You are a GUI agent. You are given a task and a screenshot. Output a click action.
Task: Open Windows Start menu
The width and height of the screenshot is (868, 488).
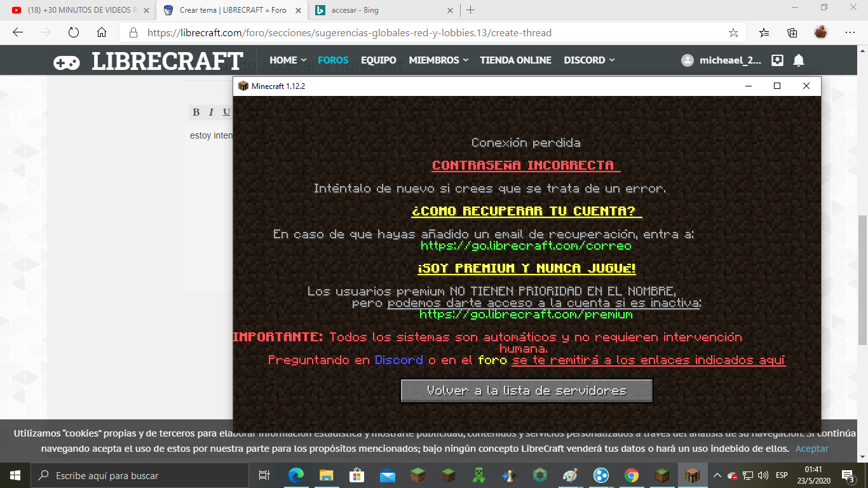tap(15, 475)
